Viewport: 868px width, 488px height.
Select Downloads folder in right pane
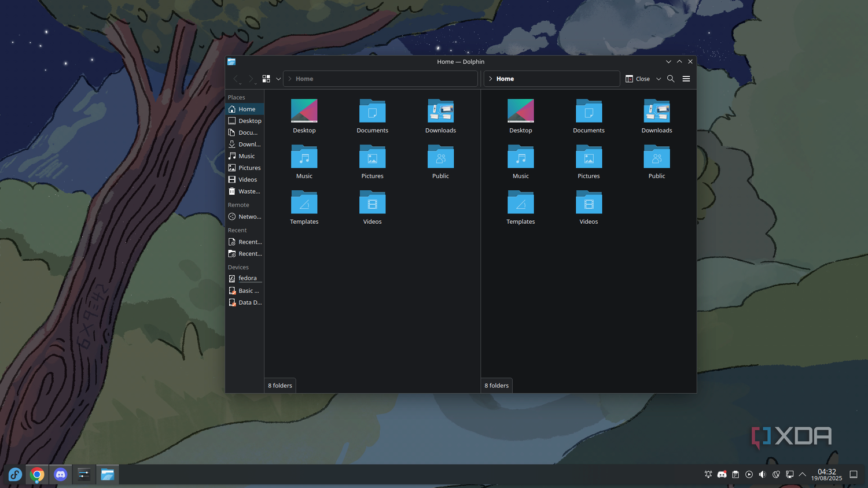pyautogui.click(x=657, y=116)
